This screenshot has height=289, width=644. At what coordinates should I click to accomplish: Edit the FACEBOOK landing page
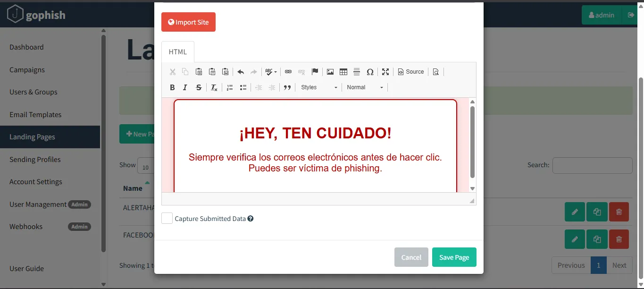click(575, 239)
